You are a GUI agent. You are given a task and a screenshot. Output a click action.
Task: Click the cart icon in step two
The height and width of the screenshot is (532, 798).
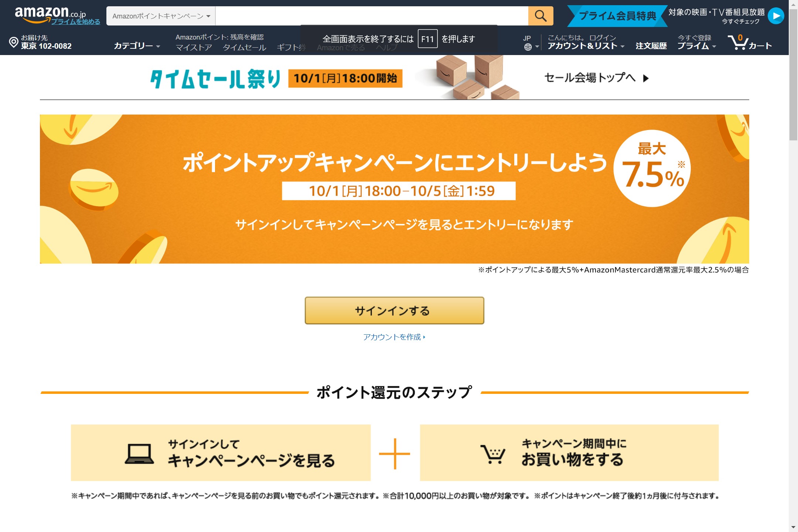click(493, 454)
